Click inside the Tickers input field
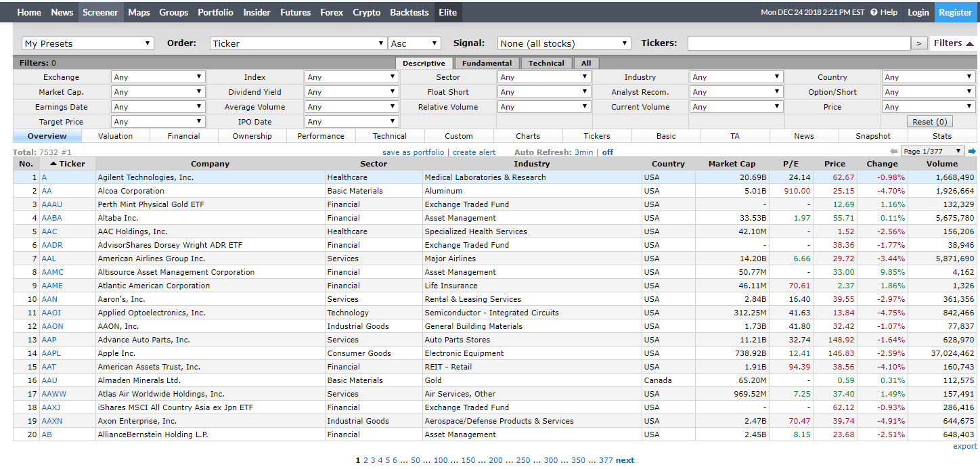The width and height of the screenshot is (980, 469). tap(799, 43)
